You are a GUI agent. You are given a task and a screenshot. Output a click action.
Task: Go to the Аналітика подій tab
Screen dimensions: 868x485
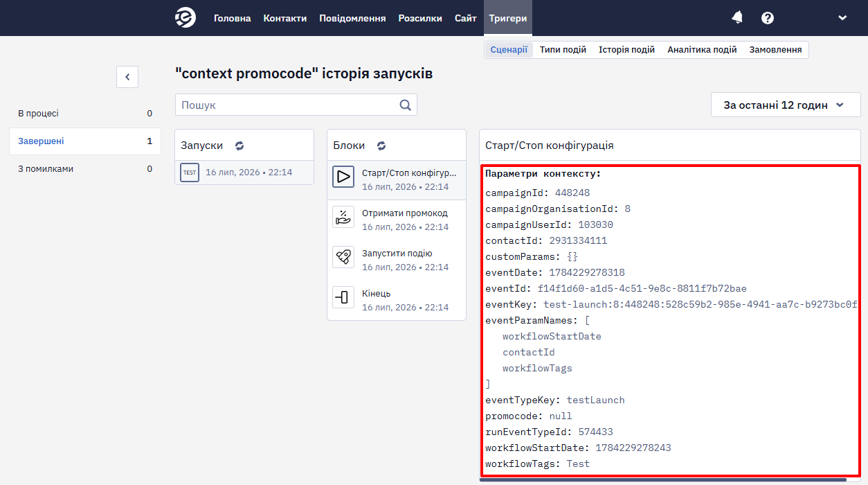tap(702, 50)
